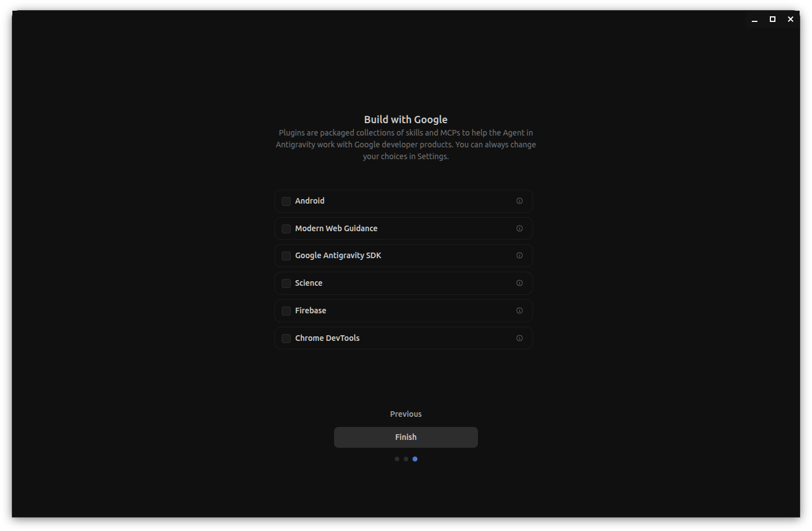Click the Google Antigravity SDK label

338,255
